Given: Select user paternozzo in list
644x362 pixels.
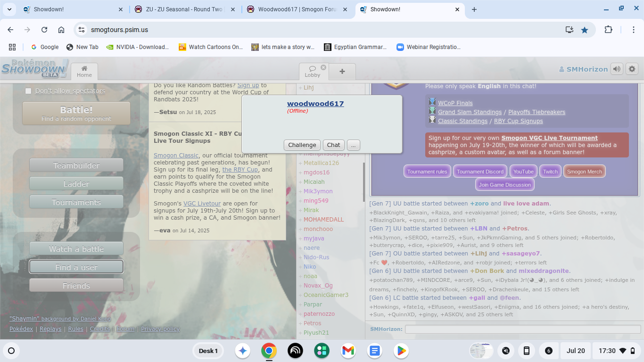Looking at the screenshot, I should click(x=319, y=314).
